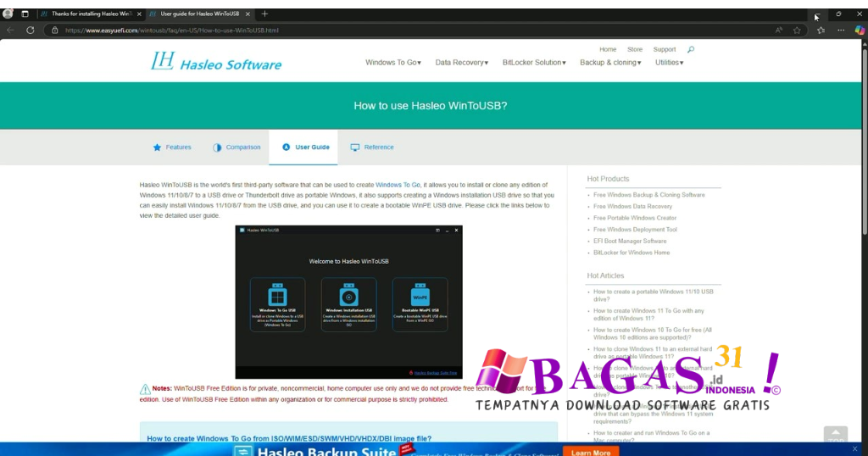Click the lock icon in address bar
This screenshot has height=456, width=868.
55,31
